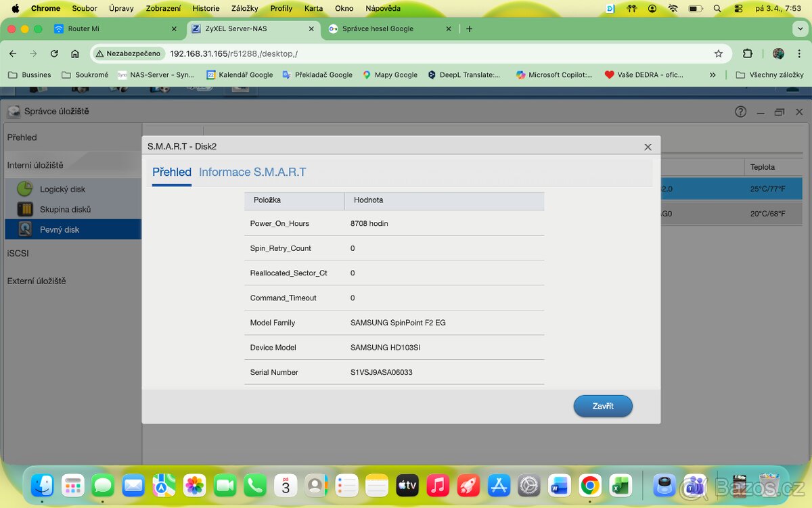Click the value 8708 hodin
This screenshot has width=812, height=508.
(369, 223)
